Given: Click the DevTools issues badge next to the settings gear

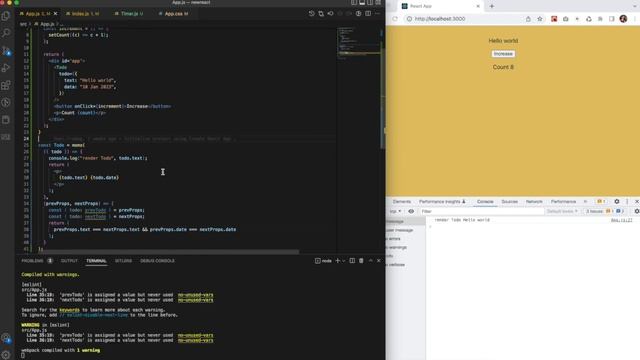Looking at the screenshot, I should 601,202.
